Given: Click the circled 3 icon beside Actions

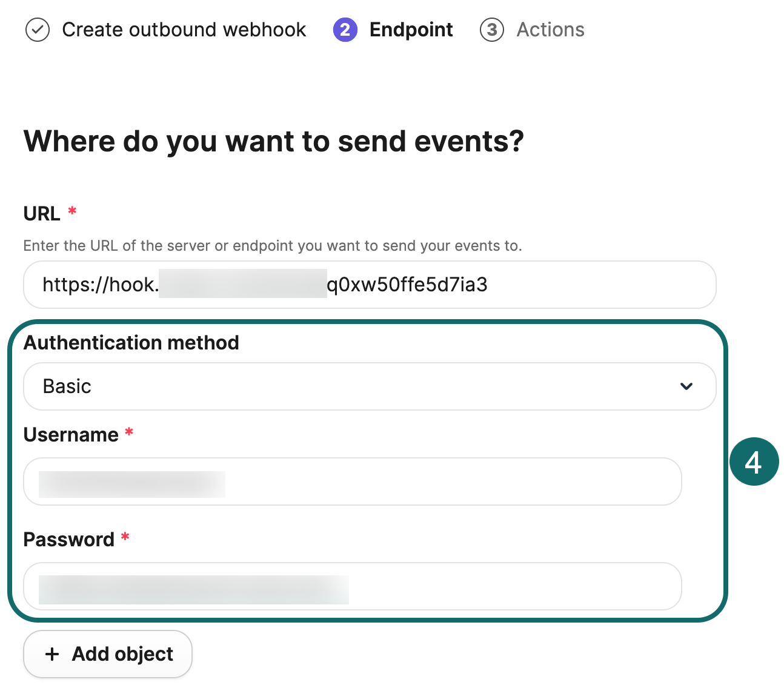Looking at the screenshot, I should [491, 30].
